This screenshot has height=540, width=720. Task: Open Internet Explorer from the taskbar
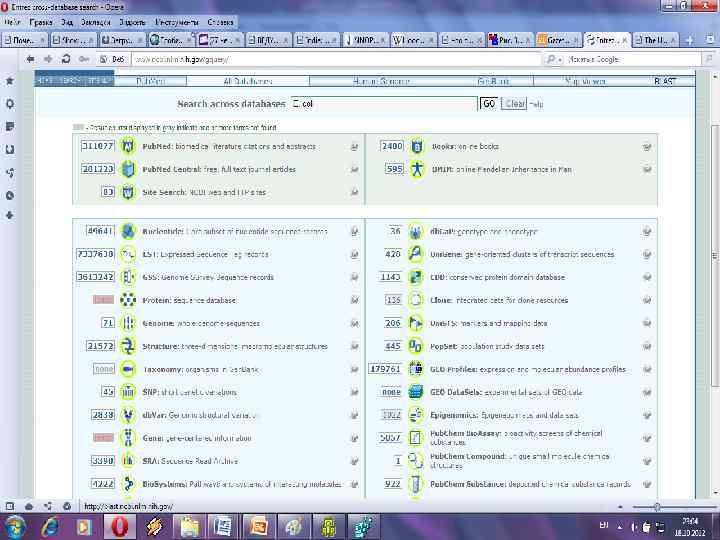(50, 527)
